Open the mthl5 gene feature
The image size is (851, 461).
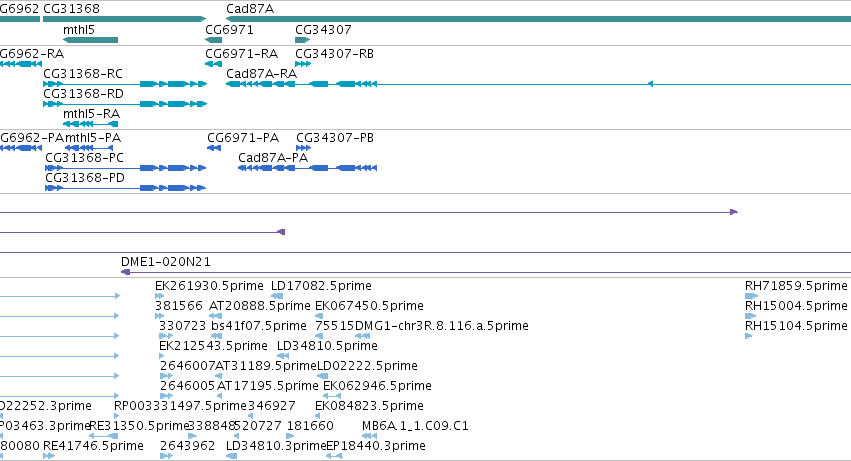coord(90,40)
